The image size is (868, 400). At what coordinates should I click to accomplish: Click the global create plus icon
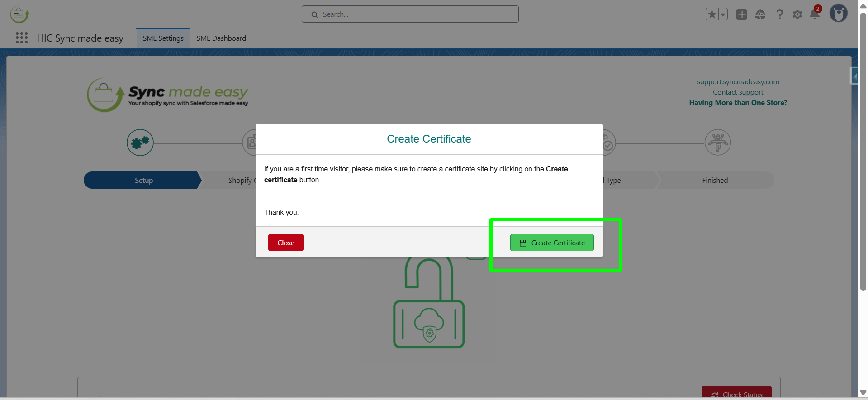(x=741, y=14)
